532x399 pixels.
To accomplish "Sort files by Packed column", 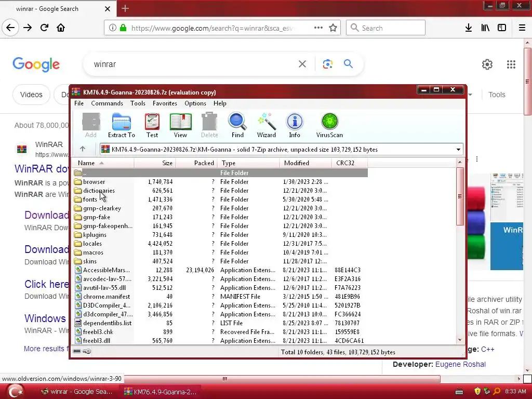I will coord(196,163).
